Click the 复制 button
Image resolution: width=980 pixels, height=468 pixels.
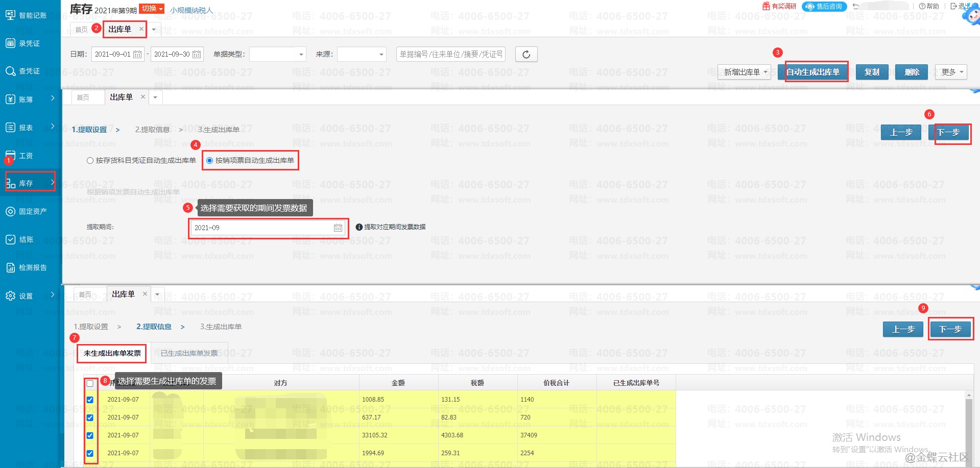(872, 72)
